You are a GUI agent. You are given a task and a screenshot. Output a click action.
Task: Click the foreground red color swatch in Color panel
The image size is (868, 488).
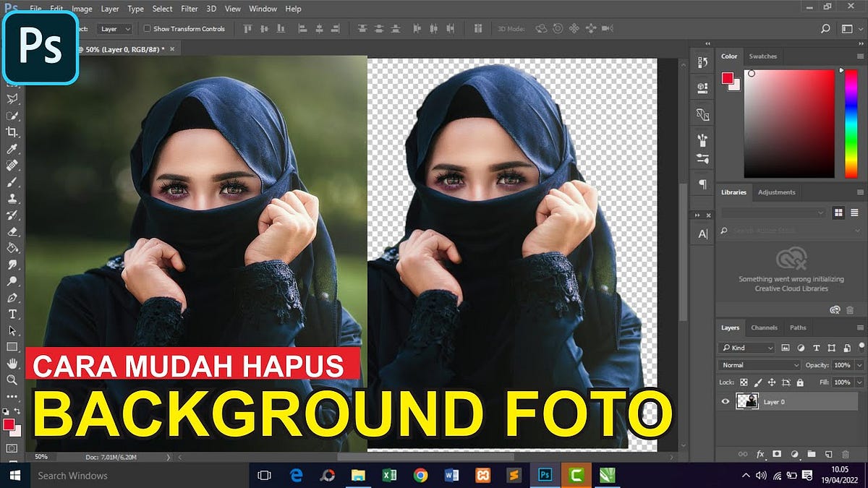[727, 78]
